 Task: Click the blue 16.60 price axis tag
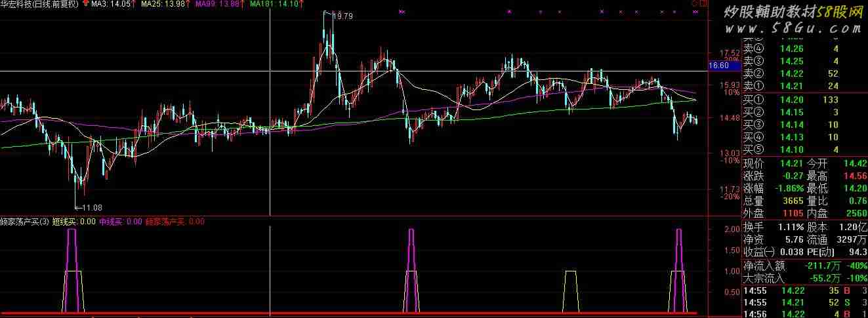pyautogui.click(x=719, y=66)
